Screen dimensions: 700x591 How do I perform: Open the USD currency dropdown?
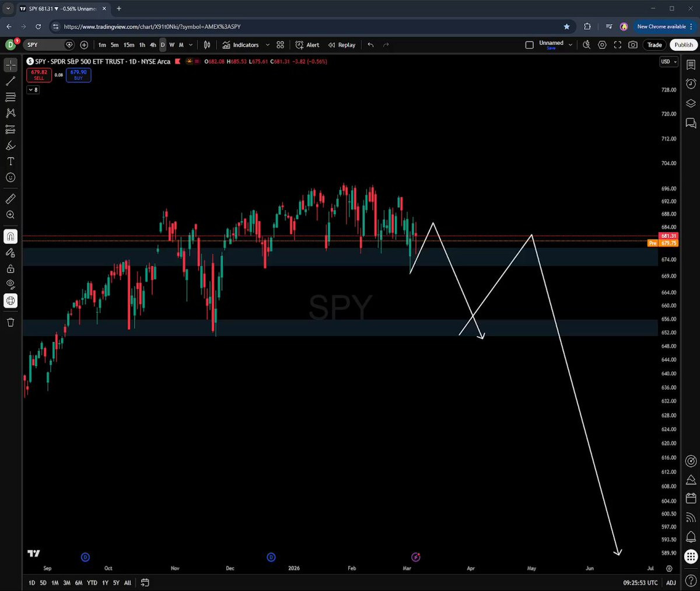coord(668,62)
